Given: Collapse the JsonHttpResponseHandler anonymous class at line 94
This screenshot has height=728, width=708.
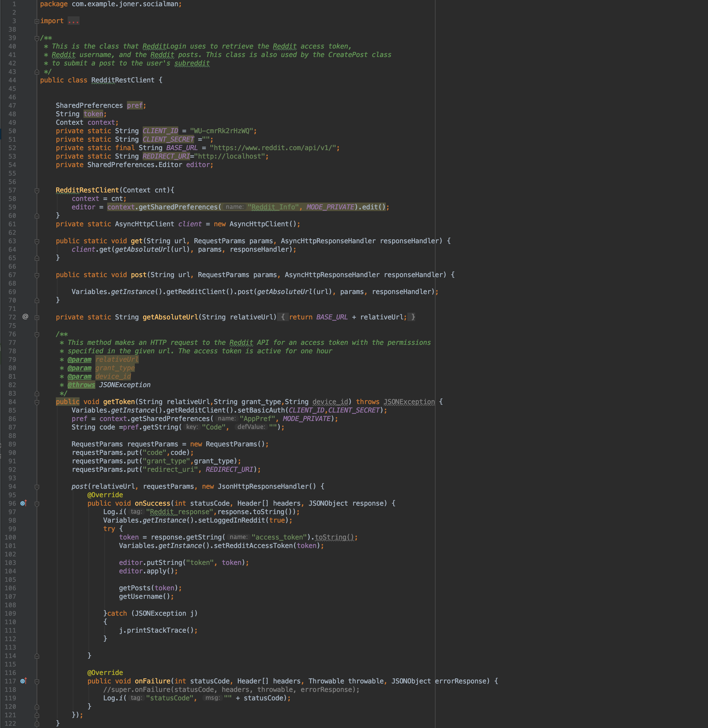Looking at the screenshot, I should [x=37, y=486].
